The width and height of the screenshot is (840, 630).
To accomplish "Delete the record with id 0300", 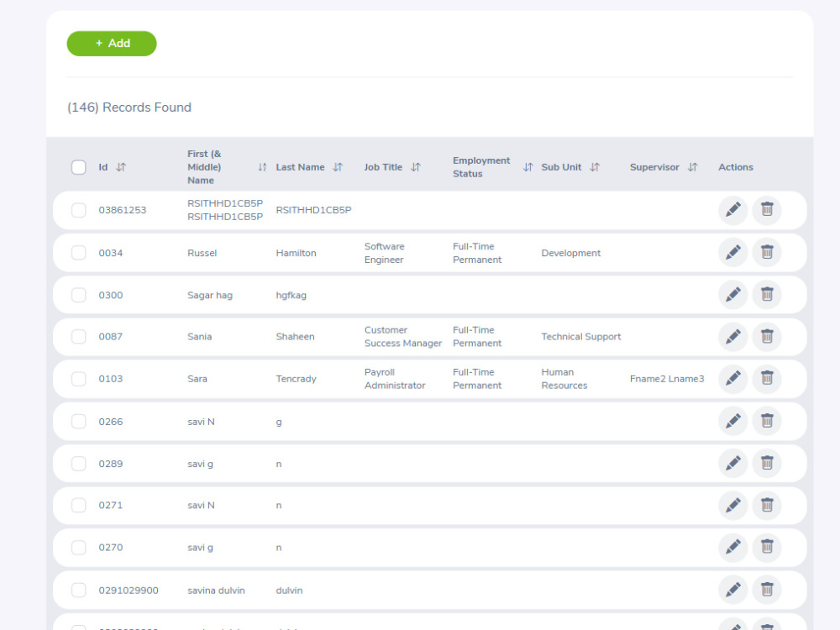I will click(x=766, y=294).
